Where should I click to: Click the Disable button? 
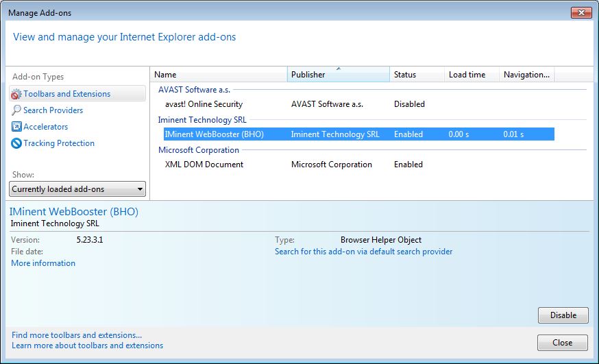[x=563, y=315]
